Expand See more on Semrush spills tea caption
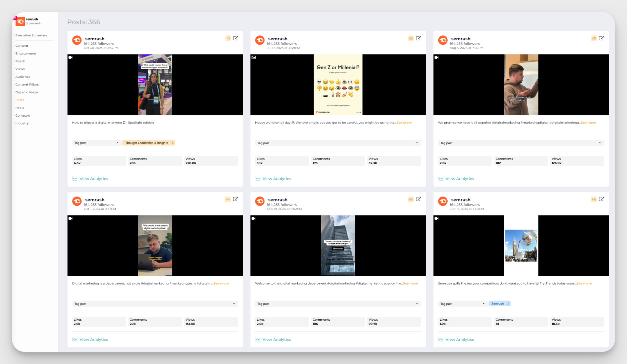 click(584, 283)
